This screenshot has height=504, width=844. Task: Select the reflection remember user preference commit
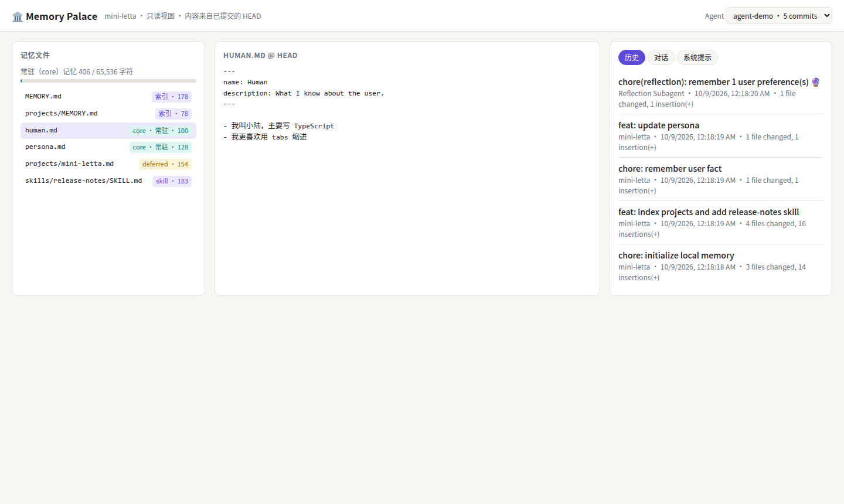point(721,93)
